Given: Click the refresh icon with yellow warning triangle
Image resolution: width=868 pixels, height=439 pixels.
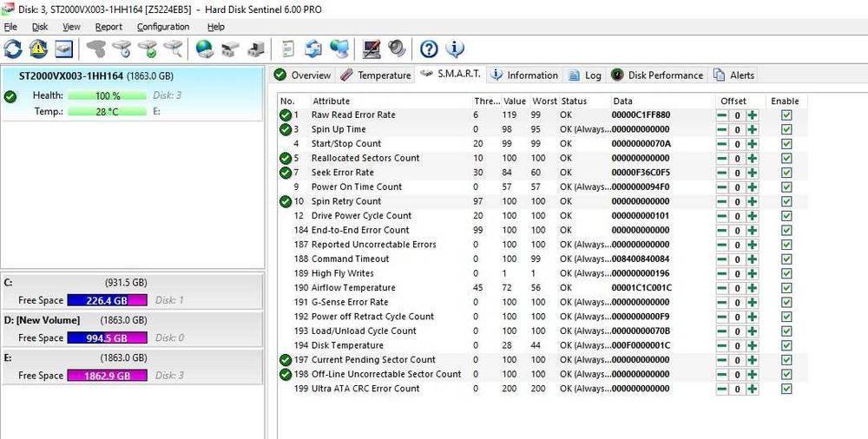Looking at the screenshot, I should (x=38, y=49).
